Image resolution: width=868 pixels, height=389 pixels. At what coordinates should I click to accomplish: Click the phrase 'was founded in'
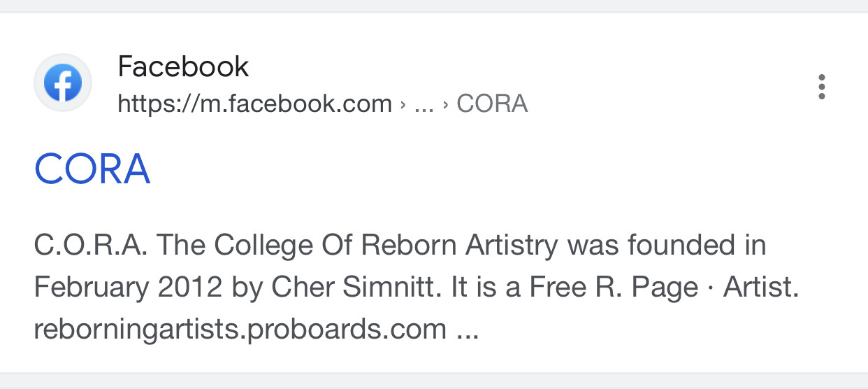tap(667, 246)
